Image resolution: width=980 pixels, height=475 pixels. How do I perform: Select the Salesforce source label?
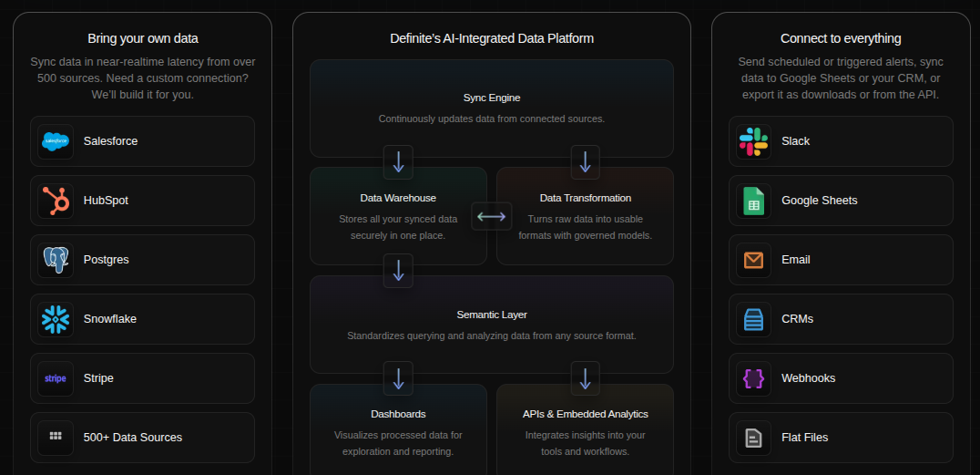[x=110, y=141]
